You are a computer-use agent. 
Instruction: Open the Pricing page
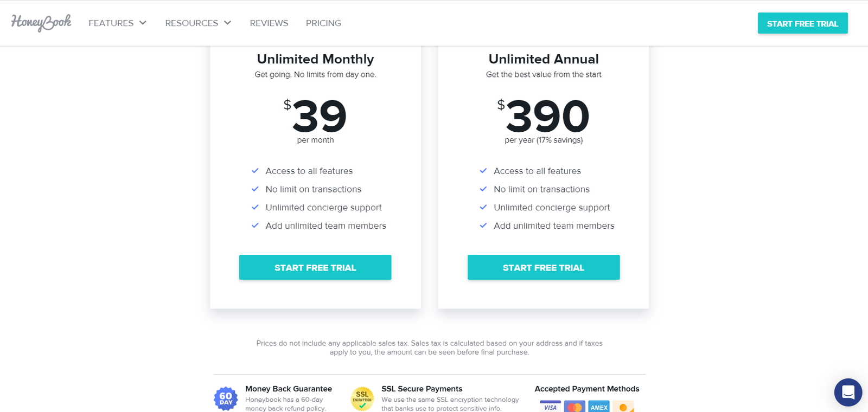tap(323, 23)
